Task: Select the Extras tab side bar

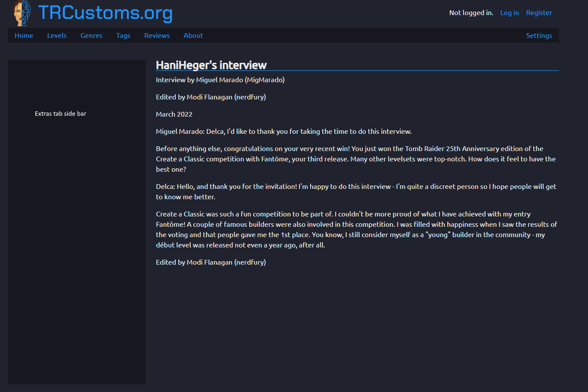Action: click(60, 113)
